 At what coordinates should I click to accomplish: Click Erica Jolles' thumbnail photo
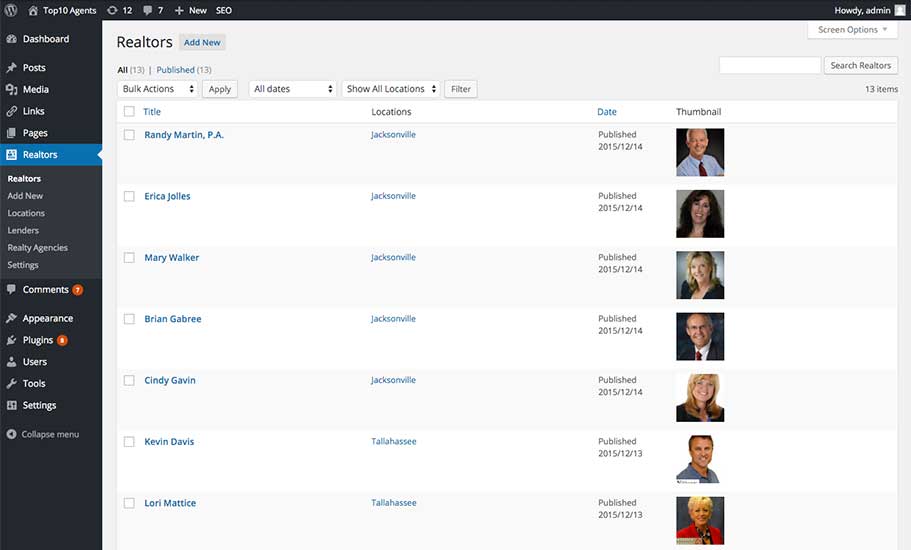click(700, 213)
